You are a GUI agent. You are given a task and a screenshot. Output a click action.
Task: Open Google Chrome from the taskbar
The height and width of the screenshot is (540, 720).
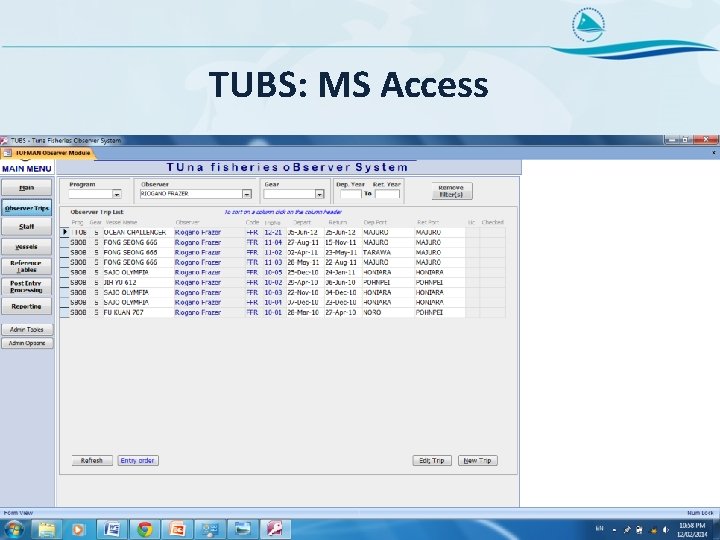point(145,530)
